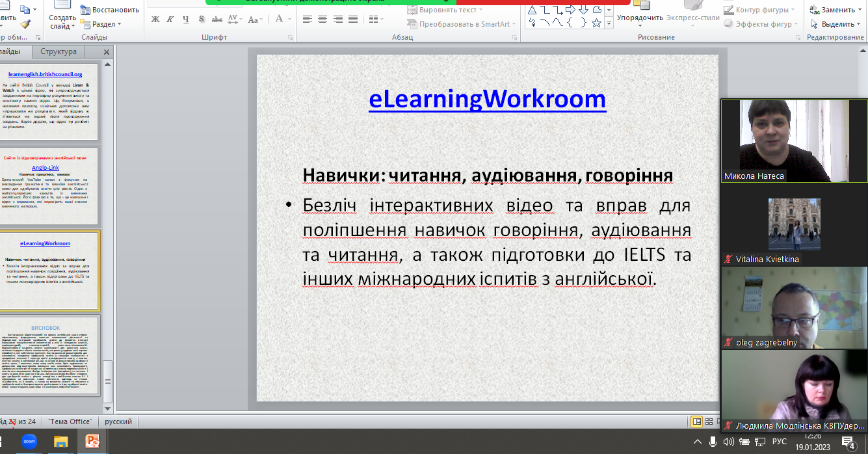The height and width of the screenshot is (454, 868).
Task: Open Эффекты фигур shape effects menu
Action: click(x=761, y=24)
